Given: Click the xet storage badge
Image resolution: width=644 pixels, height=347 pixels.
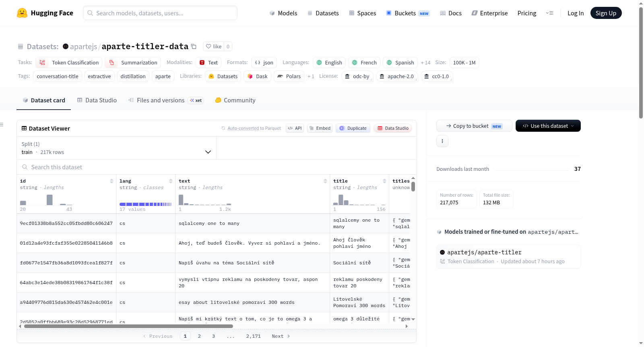Looking at the screenshot, I should (x=196, y=100).
